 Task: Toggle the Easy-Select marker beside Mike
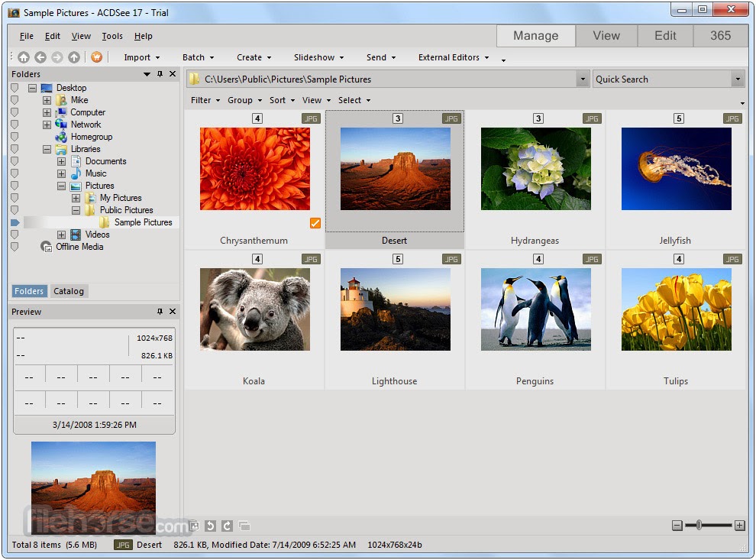point(15,100)
